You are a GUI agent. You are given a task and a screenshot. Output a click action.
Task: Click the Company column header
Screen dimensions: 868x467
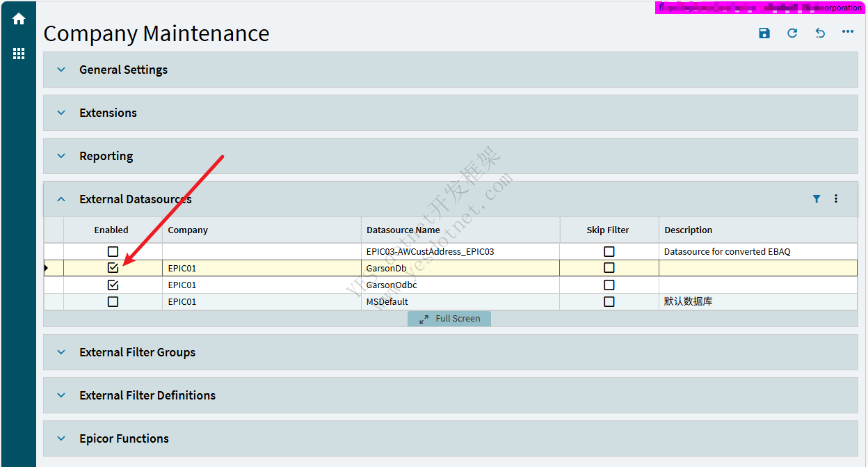click(x=188, y=230)
